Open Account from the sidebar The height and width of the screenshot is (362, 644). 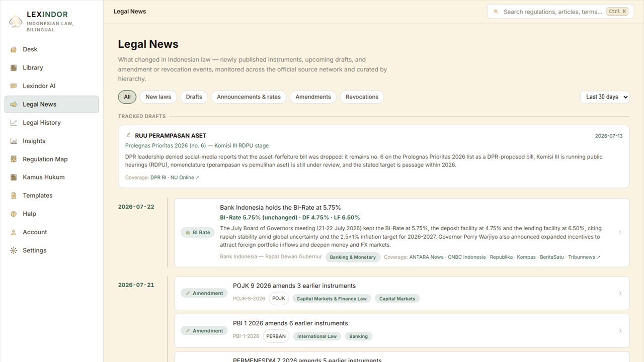pyautogui.click(x=51, y=232)
